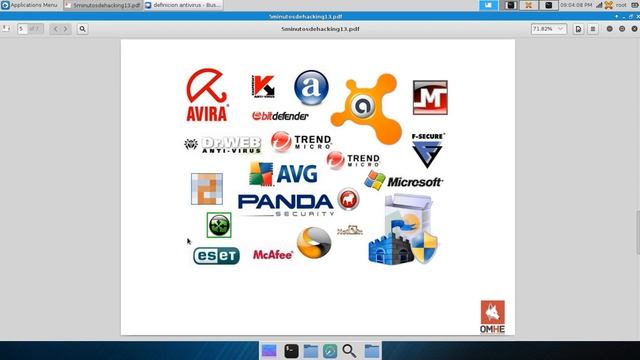Screen dimensions: 640x360
Task: Open file manager folder in dock
Action: click(311, 351)
